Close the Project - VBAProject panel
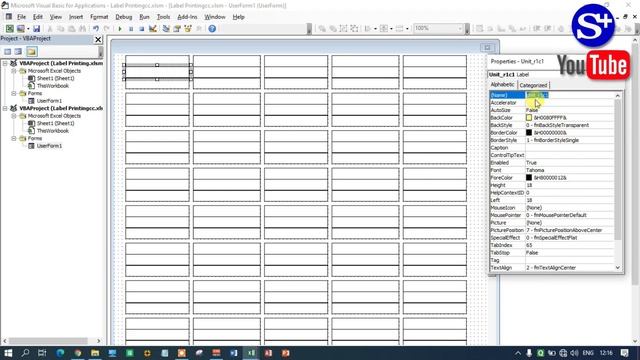The width and height of the screenshot is (640, 360). point(98,39)
